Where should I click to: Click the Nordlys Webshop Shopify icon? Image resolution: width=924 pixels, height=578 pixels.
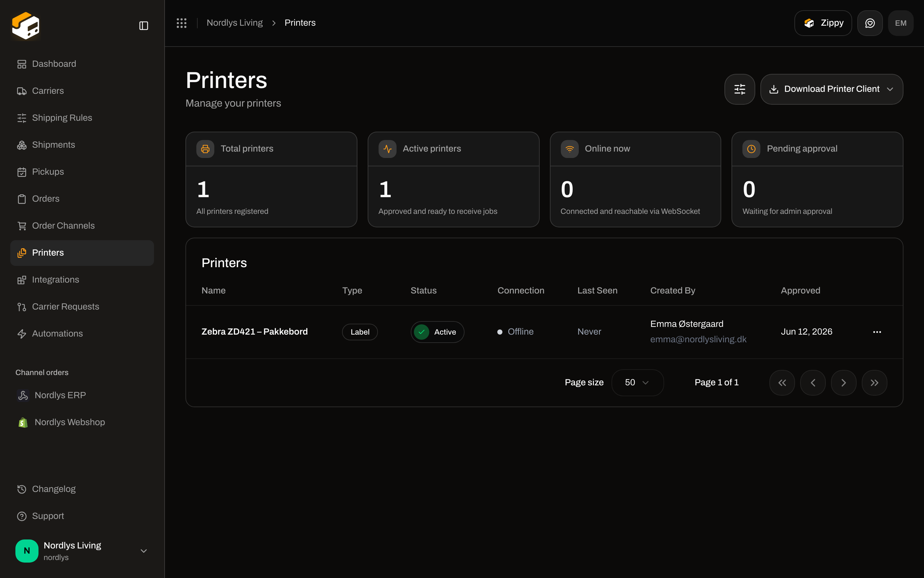coord(23,422)
